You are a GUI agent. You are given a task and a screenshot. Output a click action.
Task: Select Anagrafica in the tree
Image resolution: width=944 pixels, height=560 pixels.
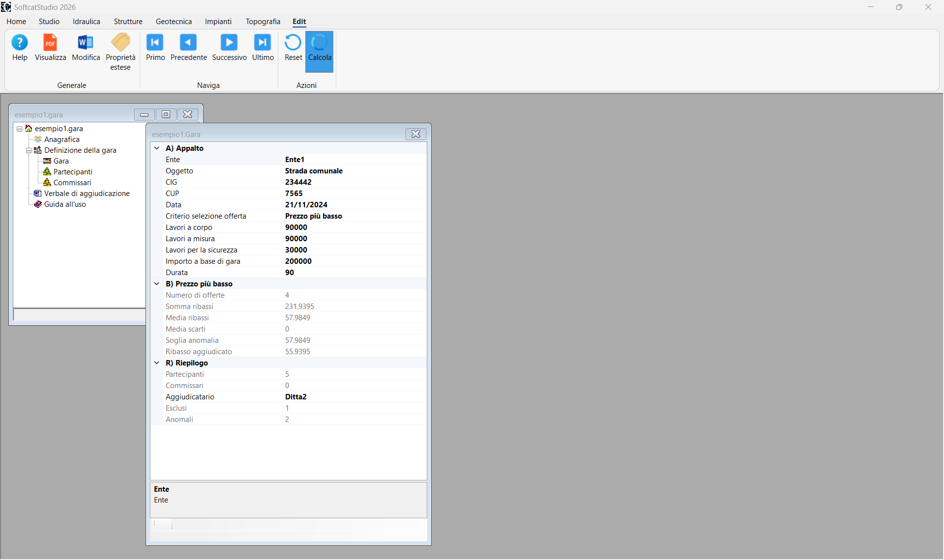click(61, 140)
